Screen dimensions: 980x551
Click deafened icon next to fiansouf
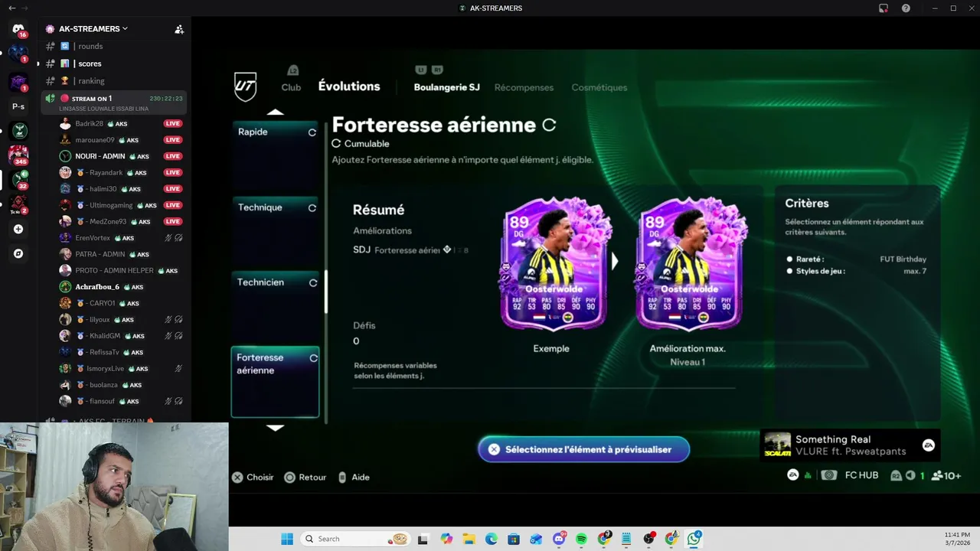click(178, 401)
